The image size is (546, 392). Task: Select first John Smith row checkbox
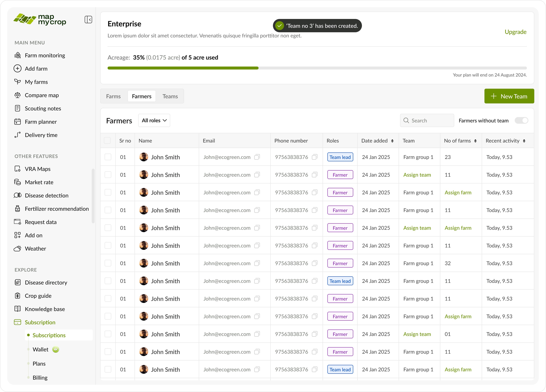108,157
